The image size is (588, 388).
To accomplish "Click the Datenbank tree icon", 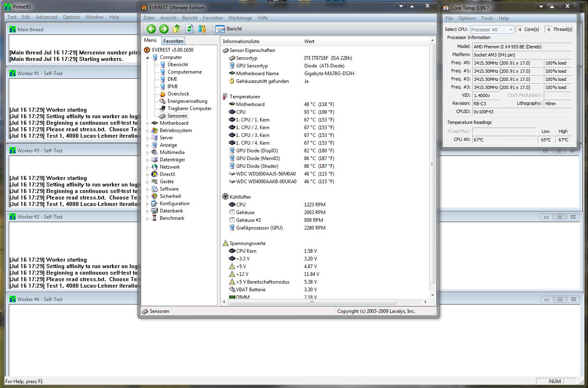I will point(155,211).
